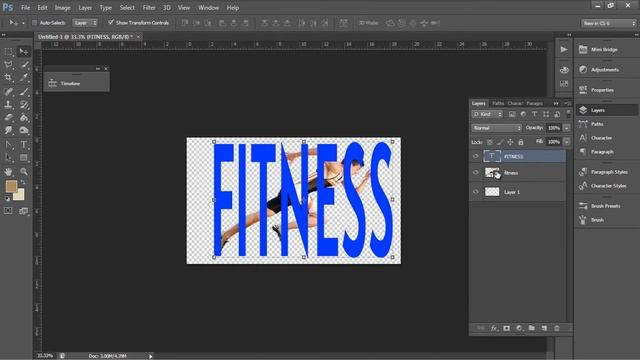
Task: Select the Paint Bucket tool
Action: coord(24,118)
